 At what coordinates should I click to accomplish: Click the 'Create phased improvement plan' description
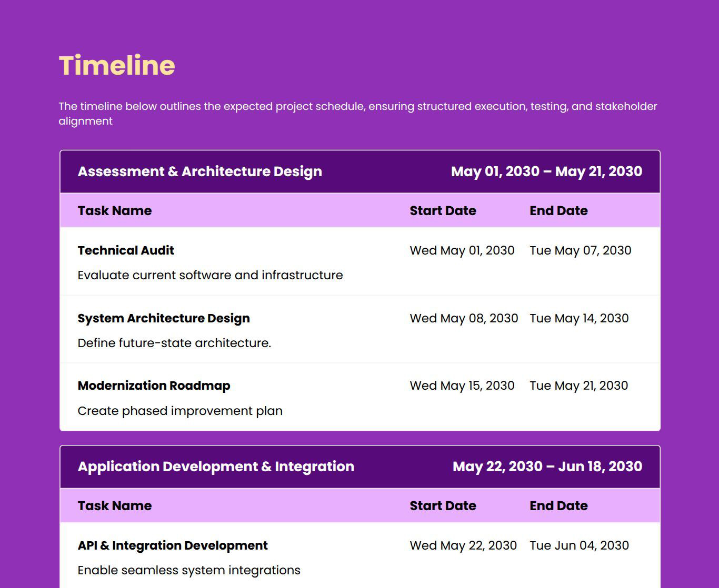pyautogui.click(x=180, y=411)
